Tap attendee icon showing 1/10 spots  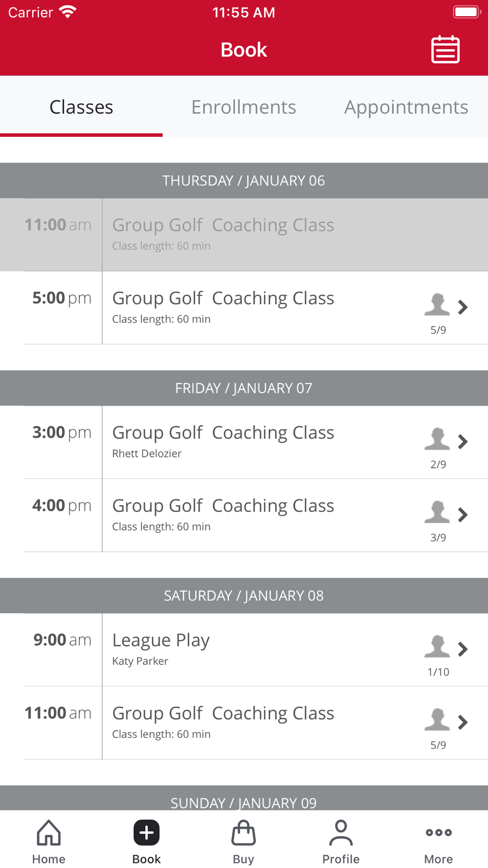pyautogui.click(x=437, y=646)
